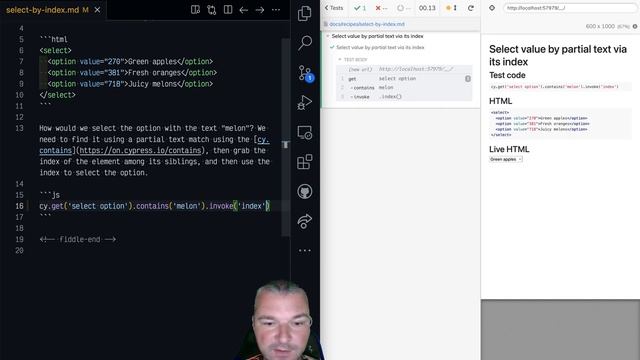Go back to the Cypress Tests list
This screenshot has width=640, height=360.
click(x=334, y=8)
